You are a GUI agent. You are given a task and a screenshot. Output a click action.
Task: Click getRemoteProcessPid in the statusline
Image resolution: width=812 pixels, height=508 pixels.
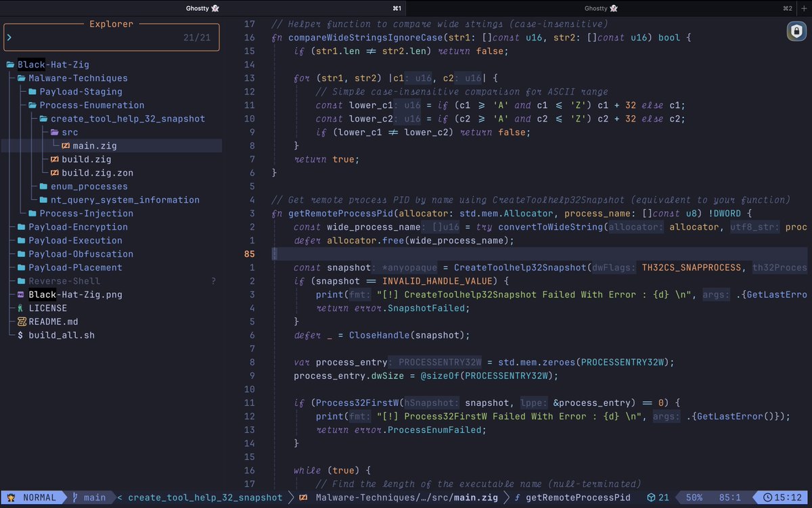tap(578, 498)
